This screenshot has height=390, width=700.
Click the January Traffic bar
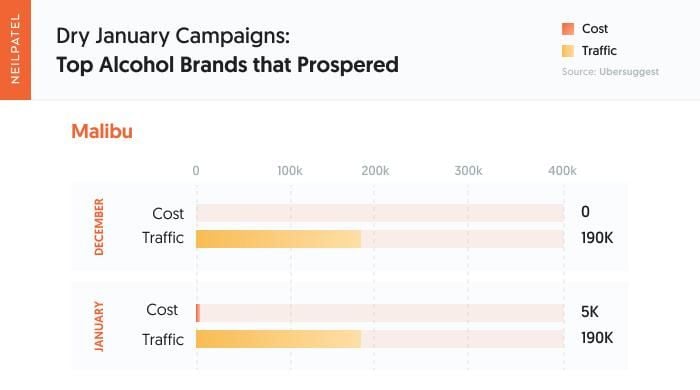[x=278, y=339]
